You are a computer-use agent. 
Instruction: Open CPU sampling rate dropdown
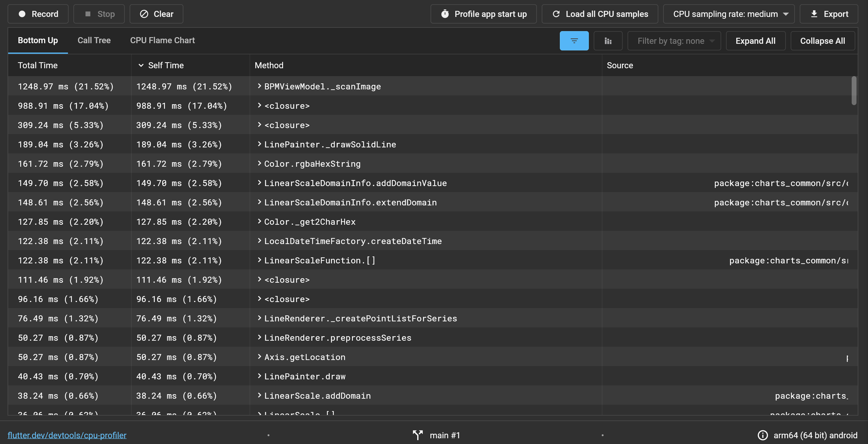point(729,14)
